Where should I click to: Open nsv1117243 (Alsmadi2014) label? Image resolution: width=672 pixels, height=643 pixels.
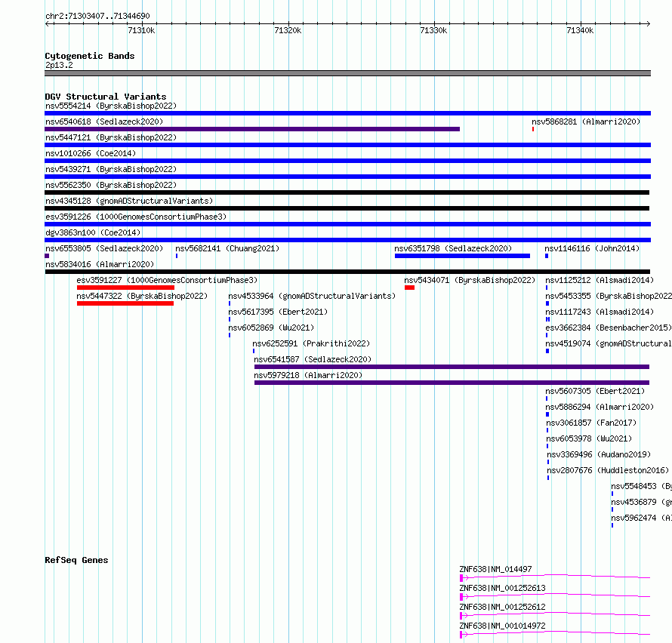click(600, 312)
